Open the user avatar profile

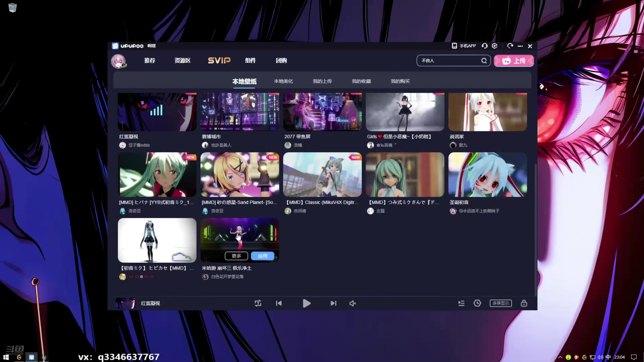[x=118, y=61]
